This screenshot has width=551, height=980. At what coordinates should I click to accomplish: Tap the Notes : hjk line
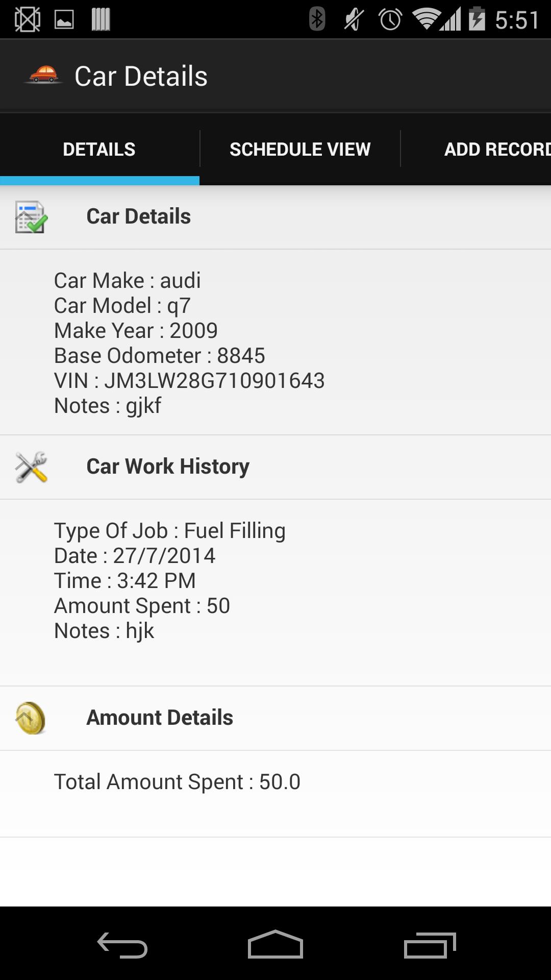[x=104, y=631]
